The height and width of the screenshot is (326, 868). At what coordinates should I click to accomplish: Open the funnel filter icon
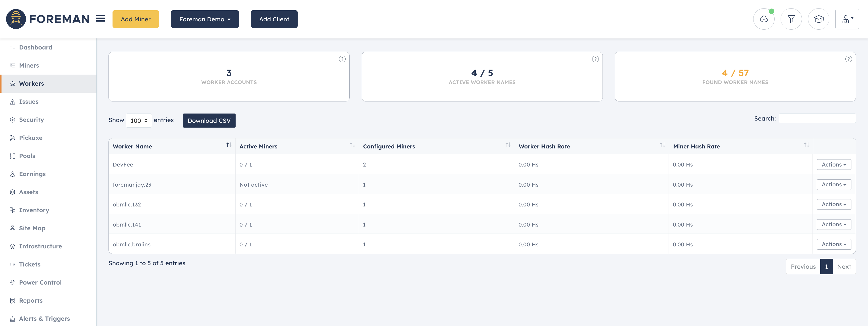[x=791, y=19]
